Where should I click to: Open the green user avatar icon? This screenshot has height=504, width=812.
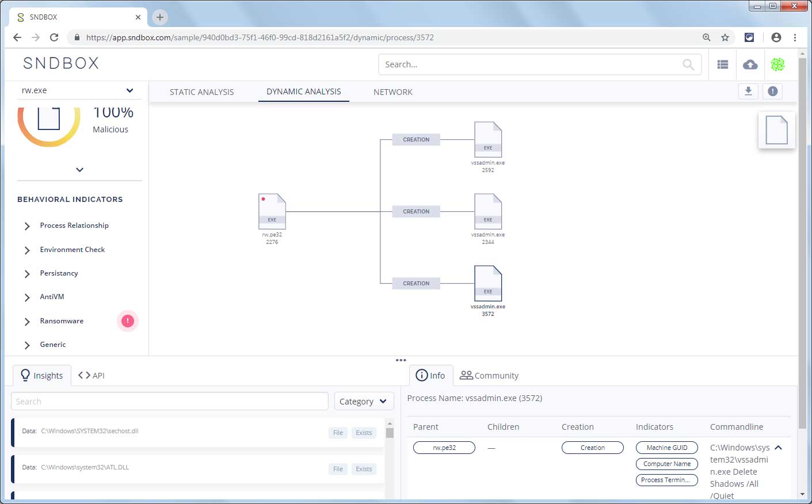[777, 64]
